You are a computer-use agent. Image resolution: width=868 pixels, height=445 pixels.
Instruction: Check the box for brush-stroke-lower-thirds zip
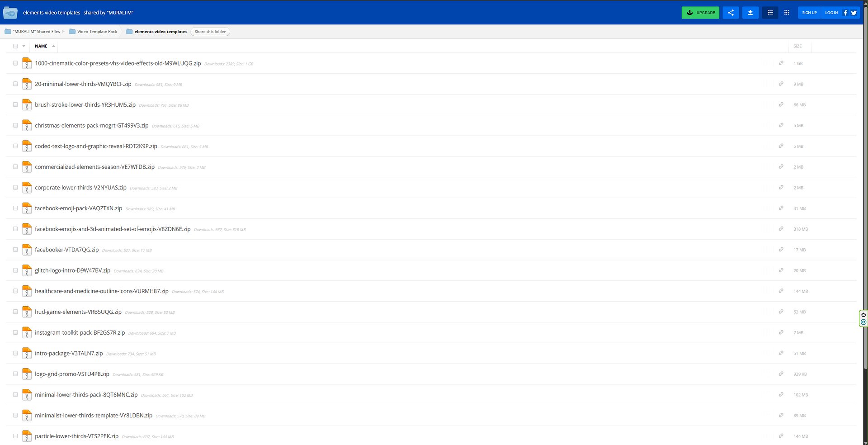(x=15, y=104)
